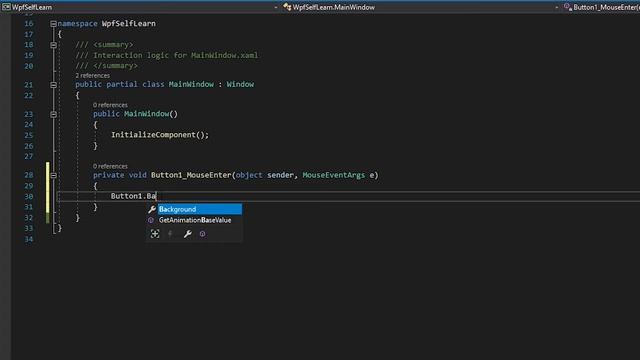The width and height of the screenshot is (640, 360).
Task: Place the cursor after 'Button1.Ba' text
Action: [x=156, y=196]
